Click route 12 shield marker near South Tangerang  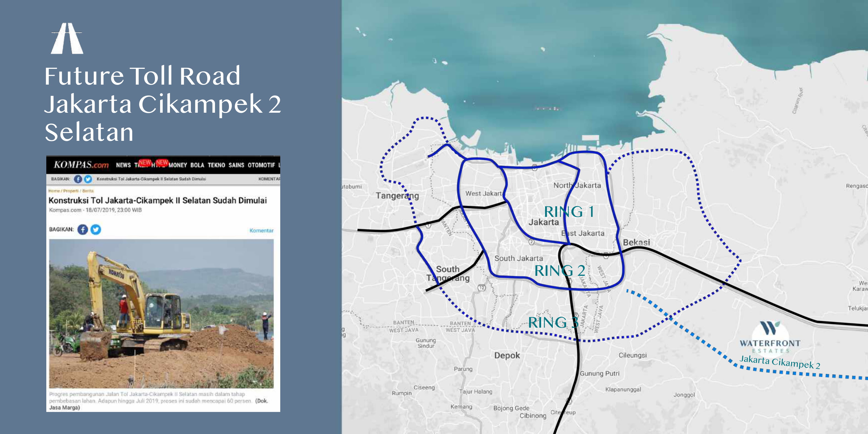tap(482, 287)
